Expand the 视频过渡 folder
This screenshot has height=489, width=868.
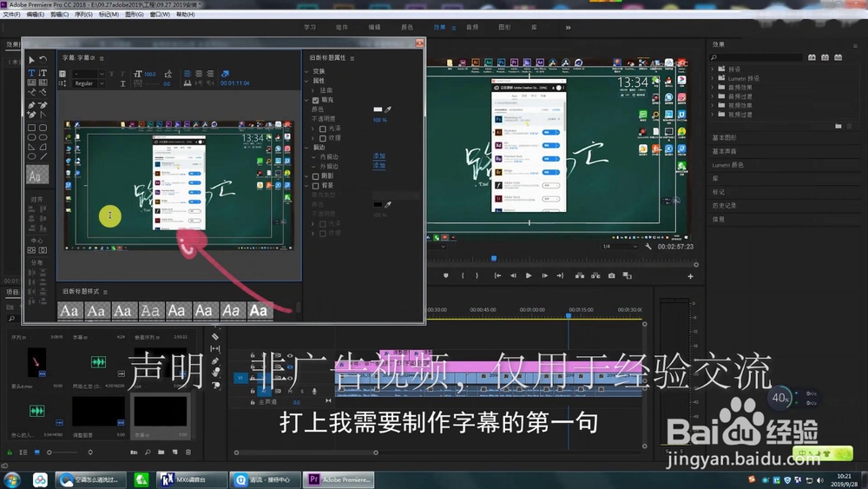[713, 114]
